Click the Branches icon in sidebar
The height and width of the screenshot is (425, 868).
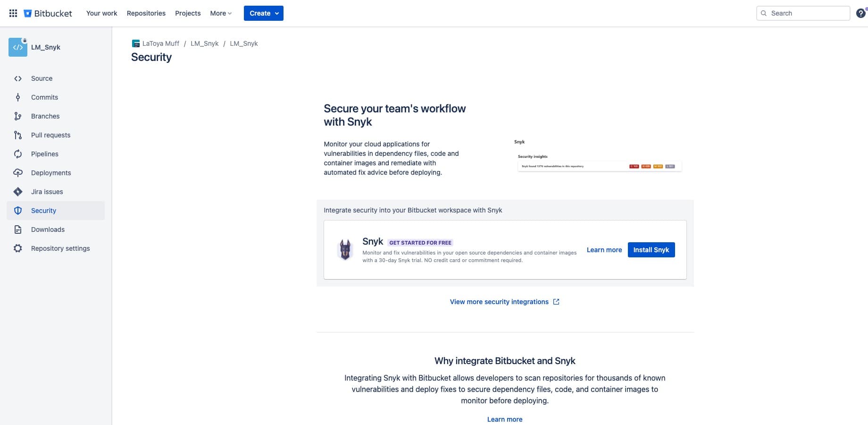coord(18,116)
